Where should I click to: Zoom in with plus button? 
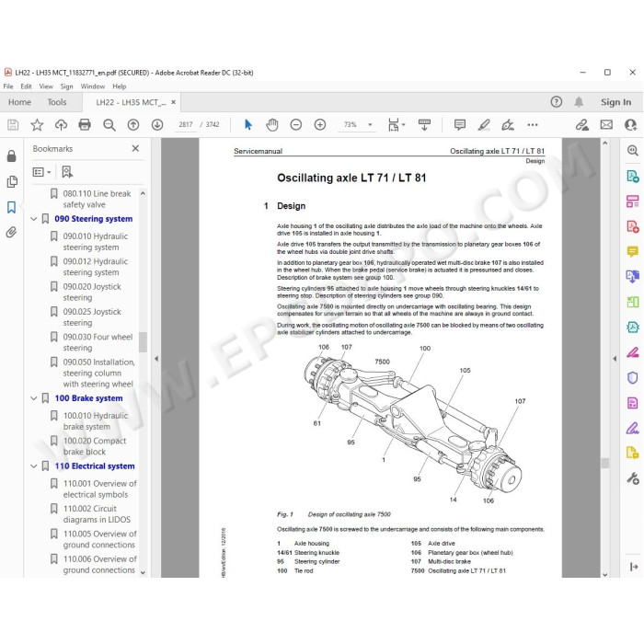[320, 124]
